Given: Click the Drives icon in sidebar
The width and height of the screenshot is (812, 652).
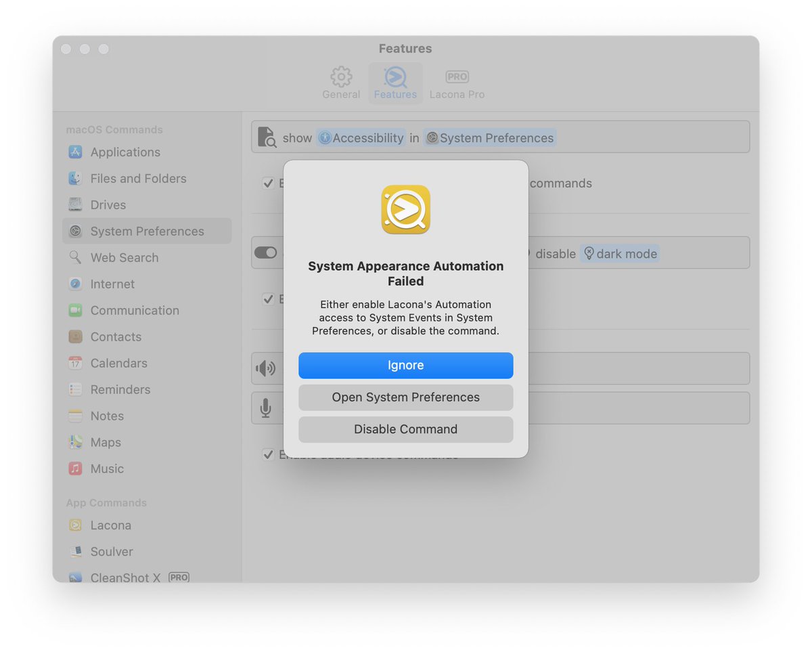Looking at the screenshot, I should (x=75, y=205).
